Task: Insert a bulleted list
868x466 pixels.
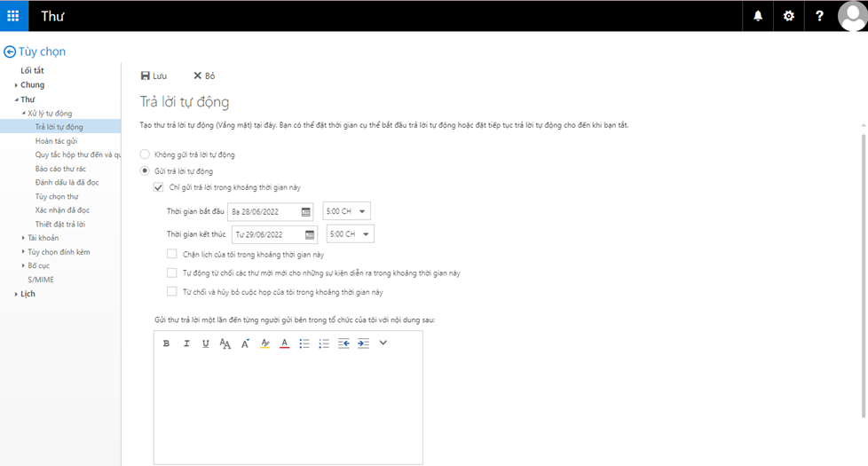Action: (304, 344)
